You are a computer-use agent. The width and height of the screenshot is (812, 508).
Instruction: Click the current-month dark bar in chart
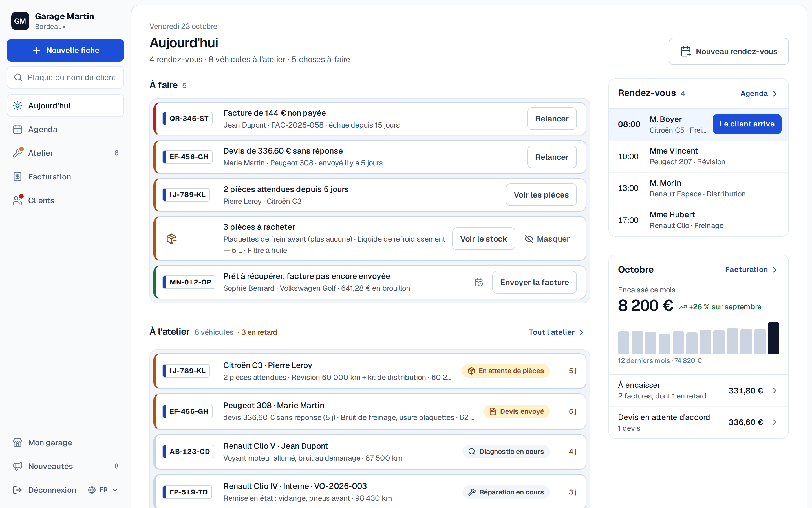pos(773,338)
